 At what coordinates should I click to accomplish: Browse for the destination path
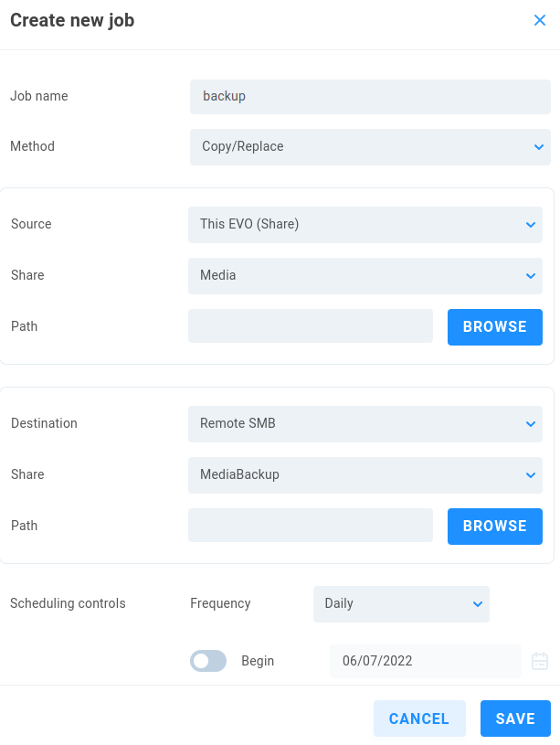pos(494,526)
